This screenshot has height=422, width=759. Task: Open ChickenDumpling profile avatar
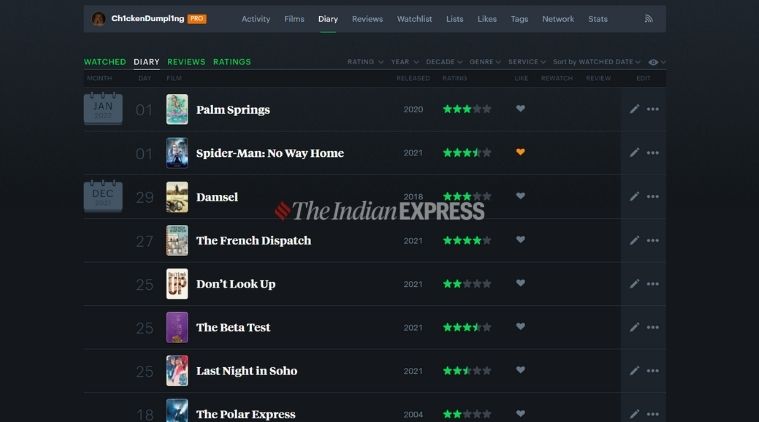click(x=99, y=19)
